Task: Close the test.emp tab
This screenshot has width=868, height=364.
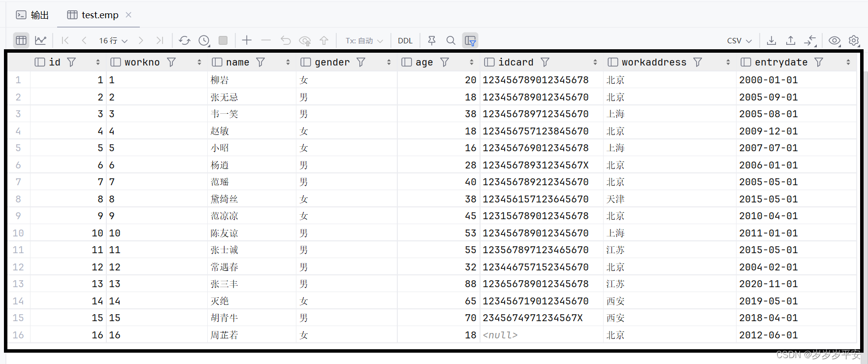Action: (129, 15)
